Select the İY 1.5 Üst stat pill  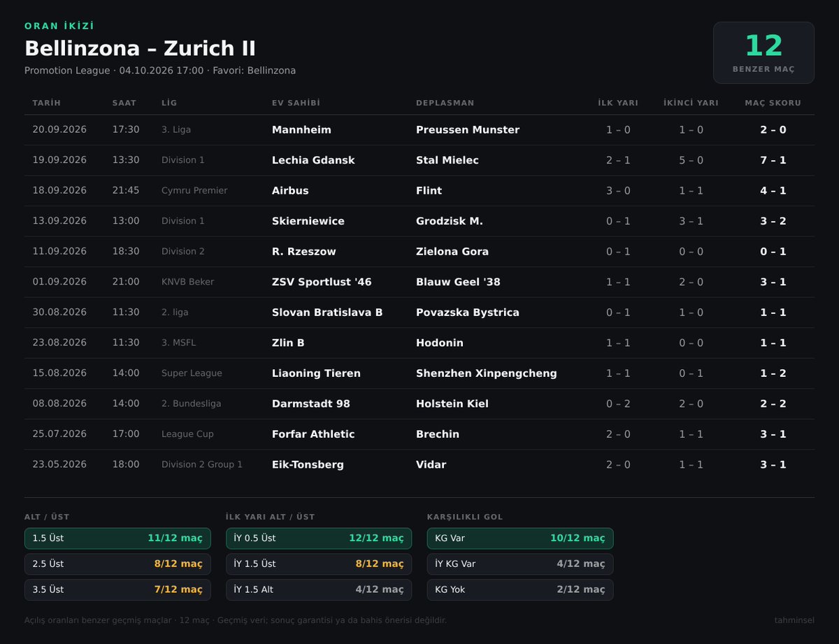point(319,564)
